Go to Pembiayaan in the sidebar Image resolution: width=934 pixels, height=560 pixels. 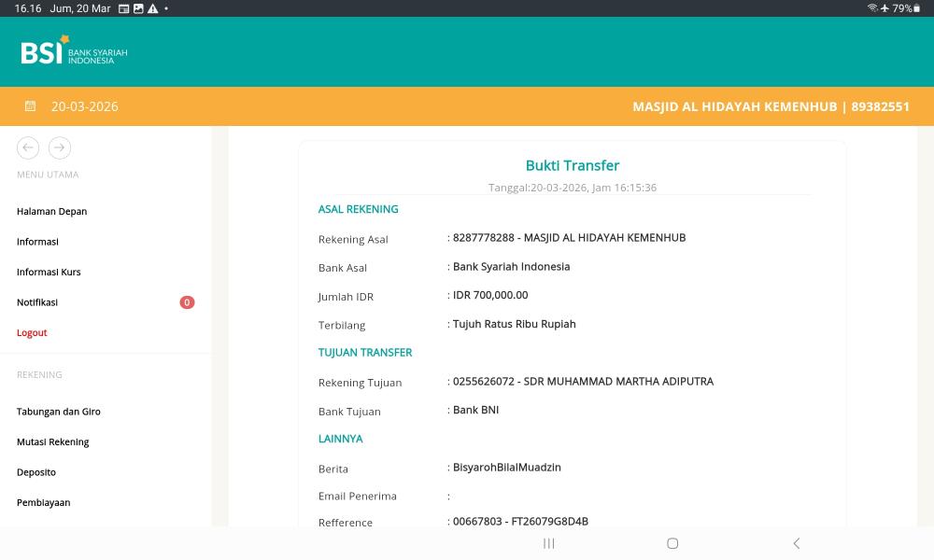[x=43, y=503]
